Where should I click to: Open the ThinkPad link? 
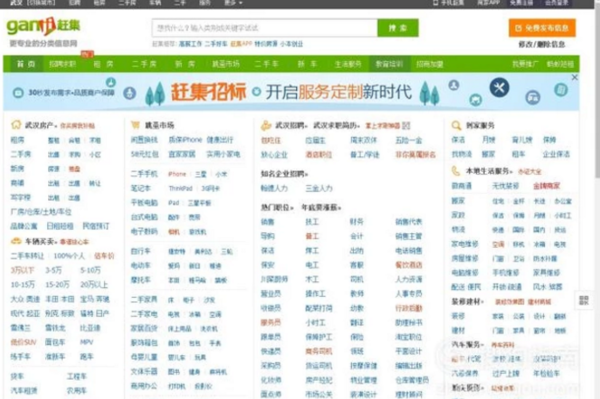coord(180,188)
